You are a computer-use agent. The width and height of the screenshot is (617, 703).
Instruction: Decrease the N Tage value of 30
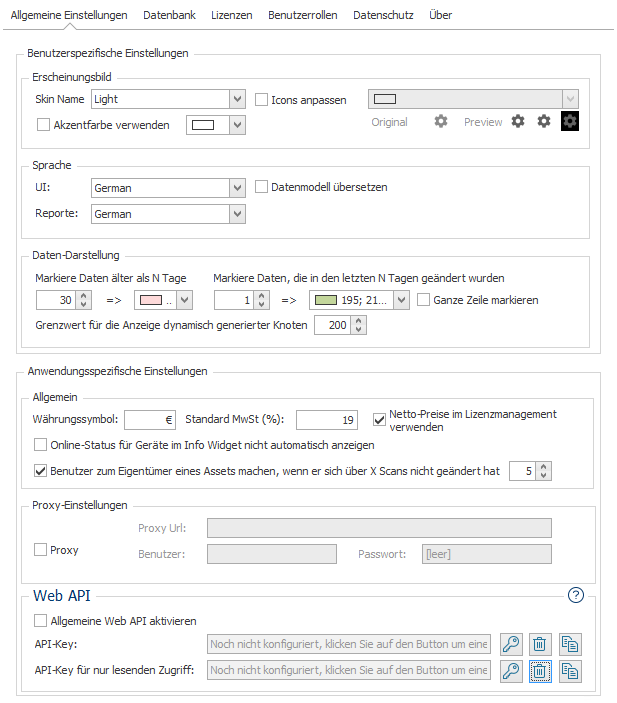(84, 304)
